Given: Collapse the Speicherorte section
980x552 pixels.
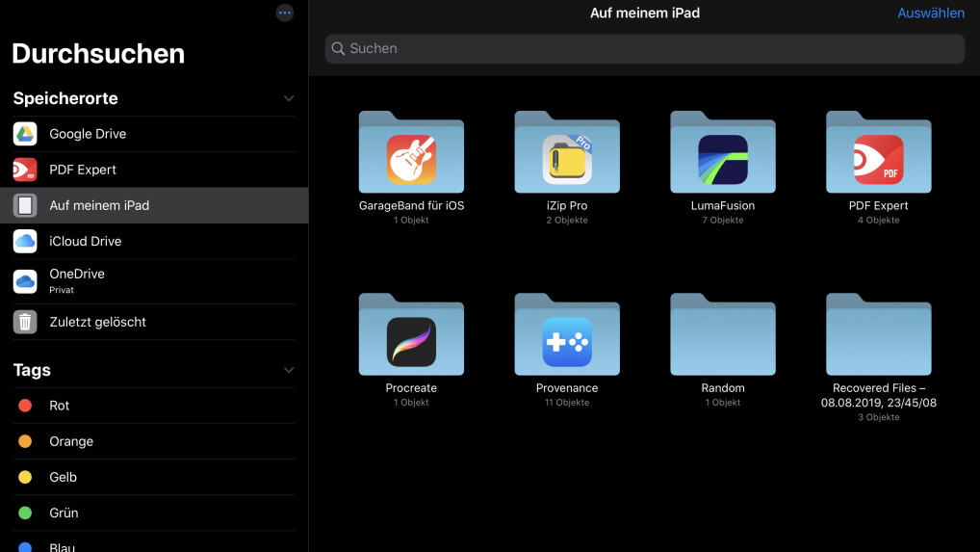Looking at the screenshot, I should [289, 98].
